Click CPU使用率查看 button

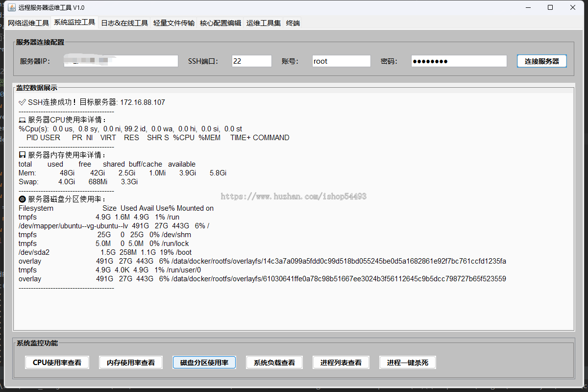tap(57, 363)
